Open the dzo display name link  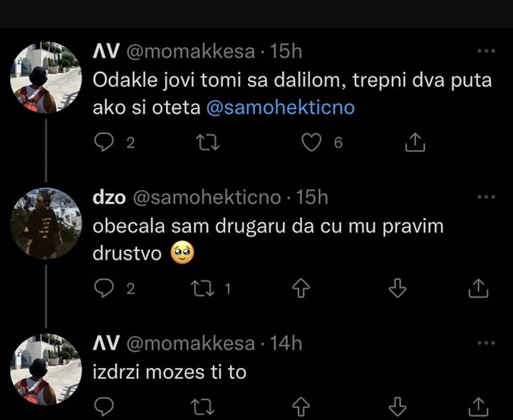click(x=109, y=198)
